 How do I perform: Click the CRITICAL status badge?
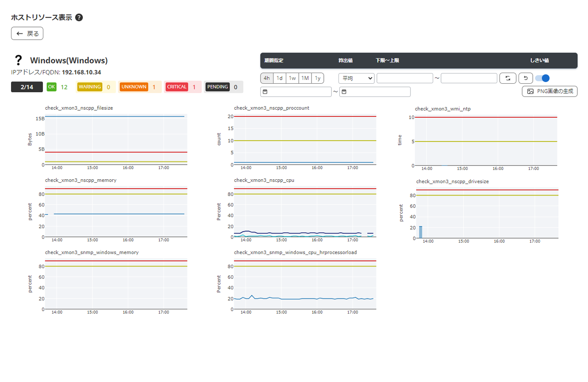(x=177, y=87)
